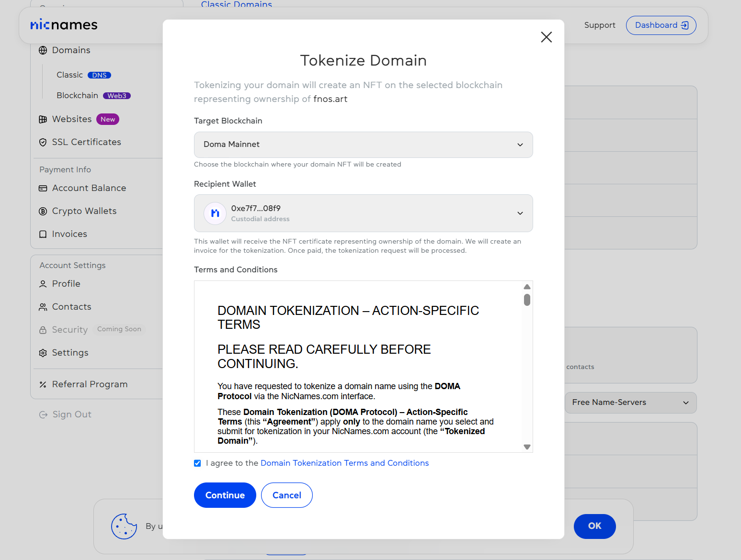Close the Tokenize Domain dialog
Screen dimensions: 741x560
(x=547, y=37)
